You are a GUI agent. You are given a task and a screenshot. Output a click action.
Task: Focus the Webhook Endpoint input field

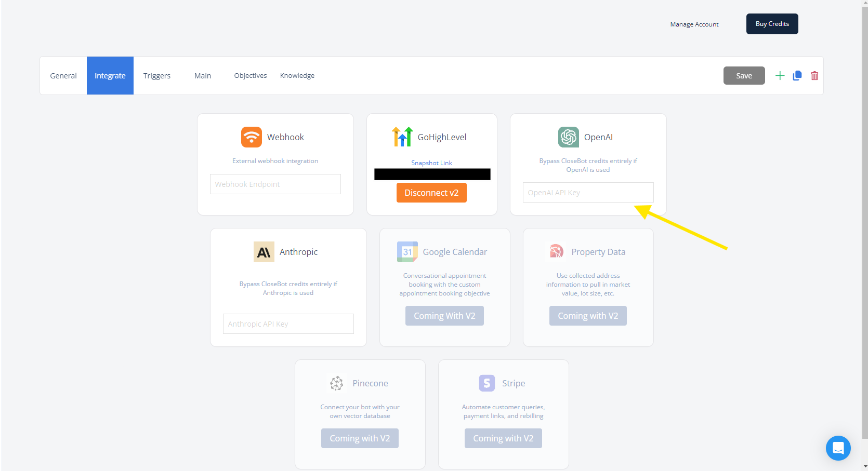click(x=275, y=184)
